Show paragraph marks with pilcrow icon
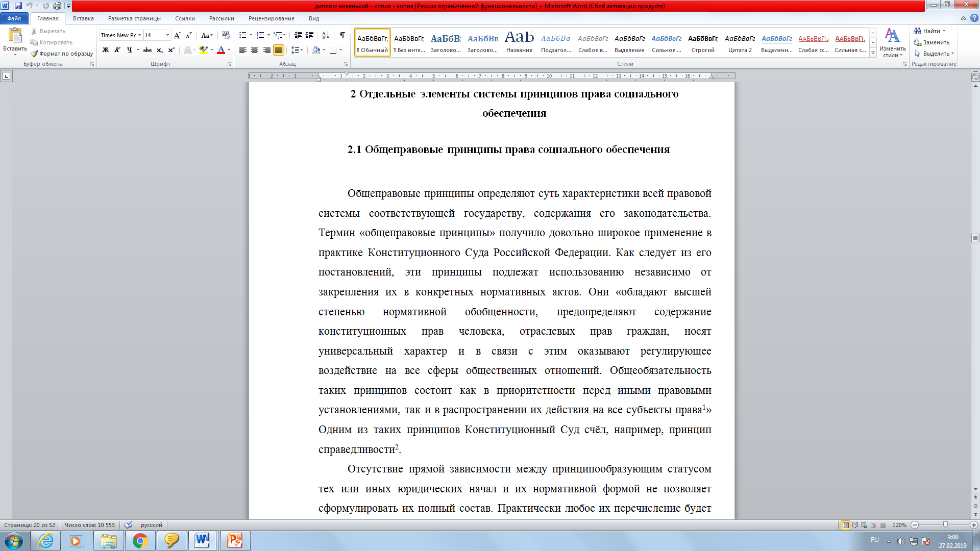This screenshot has height=551, width=980. (342, 35)
